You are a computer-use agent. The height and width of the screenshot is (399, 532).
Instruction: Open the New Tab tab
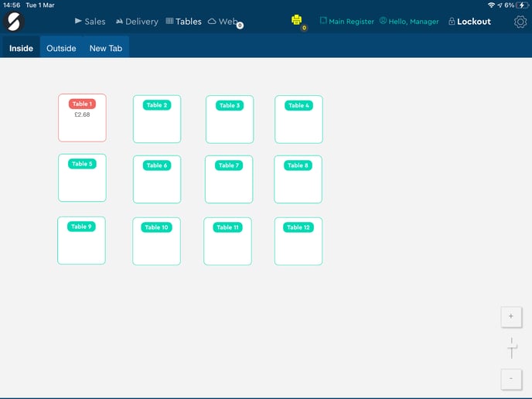click(x=105, y=48)
